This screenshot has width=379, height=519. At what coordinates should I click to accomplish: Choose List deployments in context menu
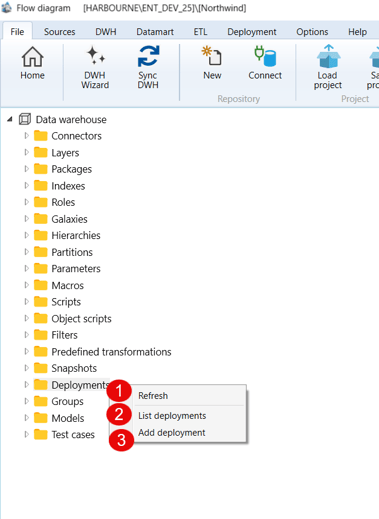[189, 416]
